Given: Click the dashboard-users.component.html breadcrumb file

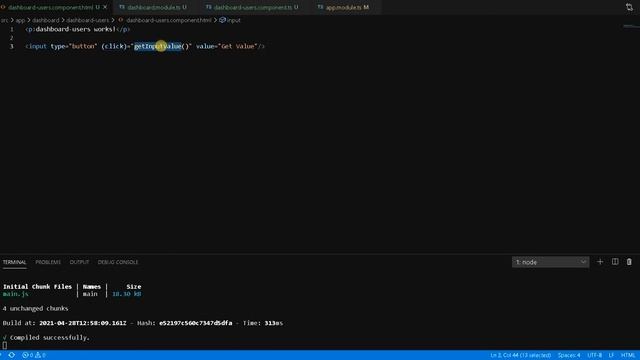Looking at the screenshot, I should [169, 20].
